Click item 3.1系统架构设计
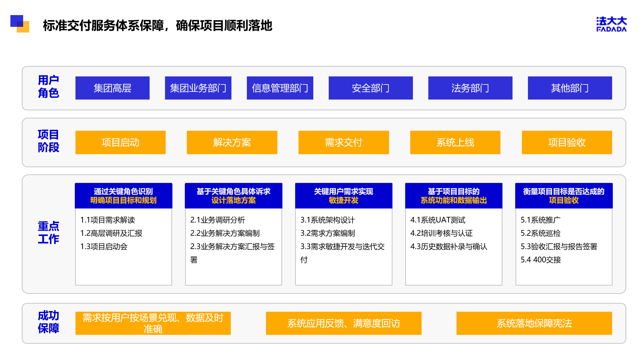This screenshot has height=362, width=644. point(328,220)
